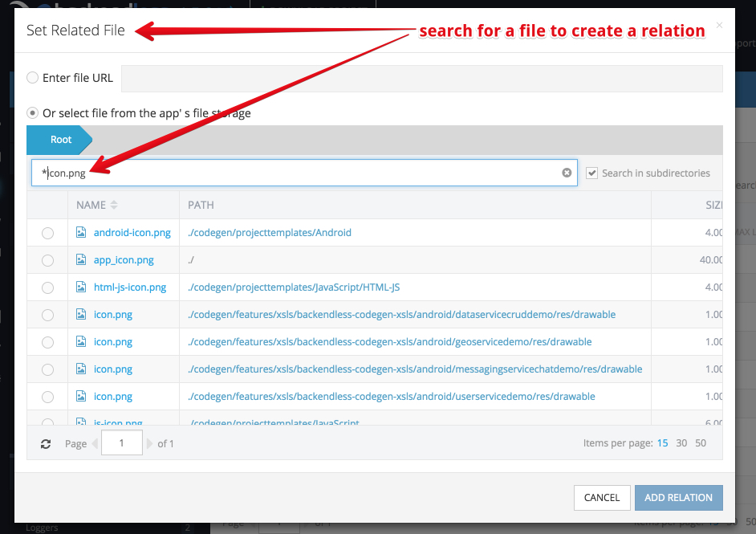
Task: Go to next page arrow
Action: click(x=149, y=443)
